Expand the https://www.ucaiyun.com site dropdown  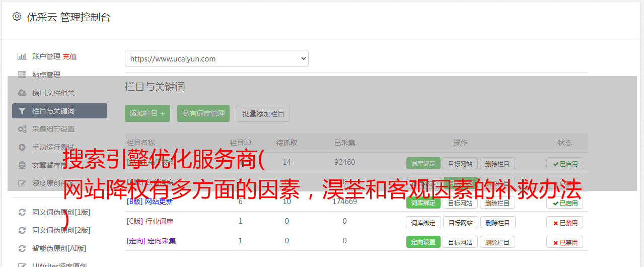pyautogui.click(x=217, y=58)
